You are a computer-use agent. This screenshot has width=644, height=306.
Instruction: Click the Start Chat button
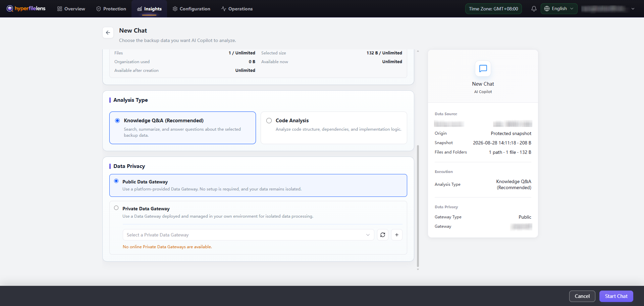(616, 296)
